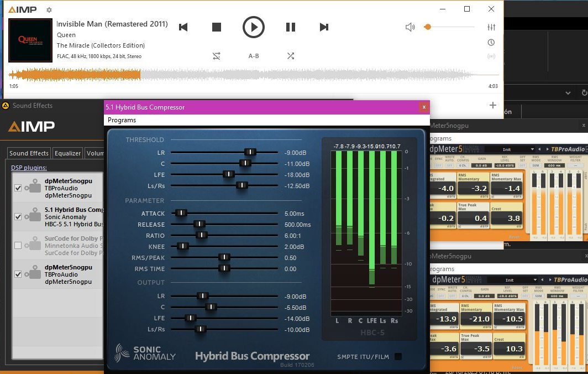This screenshot has width=588, height=374.
Task: Click plug icon of 5.1 Hybrid Bus Comp
Action: tap(33, 215)
